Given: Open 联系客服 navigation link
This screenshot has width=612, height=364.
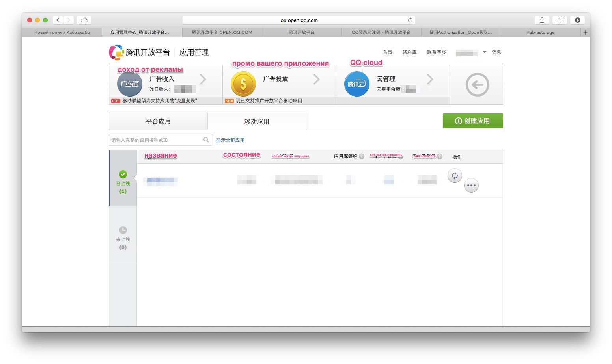Looking at the screenshot, I should (x=437, y=52).
